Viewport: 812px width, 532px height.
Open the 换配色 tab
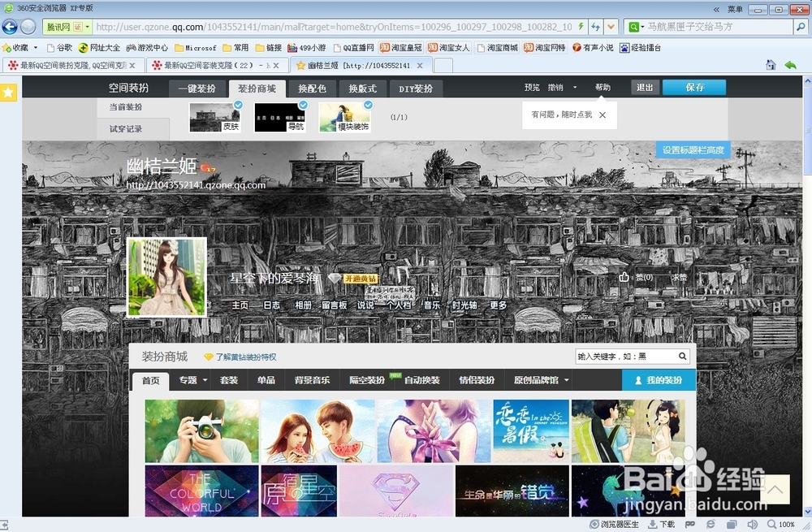coord(313,89)
